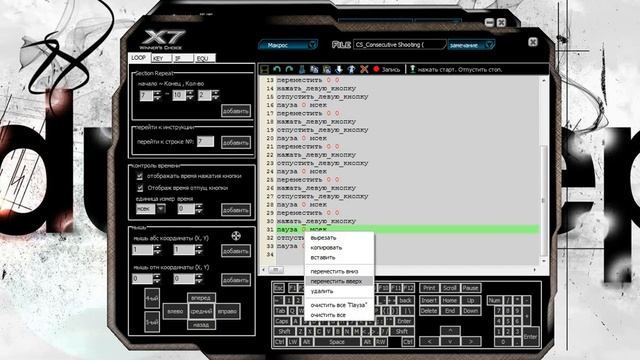The width and height of the screenshot is (640, 360).
Task: Undo the last edit with the undo arrow
Action: point(277,69)
